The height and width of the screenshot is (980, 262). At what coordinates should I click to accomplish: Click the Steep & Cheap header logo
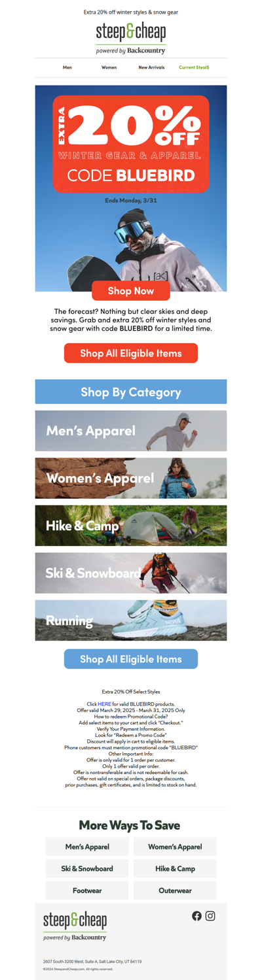pyautogui.click(x=131, y=38)
